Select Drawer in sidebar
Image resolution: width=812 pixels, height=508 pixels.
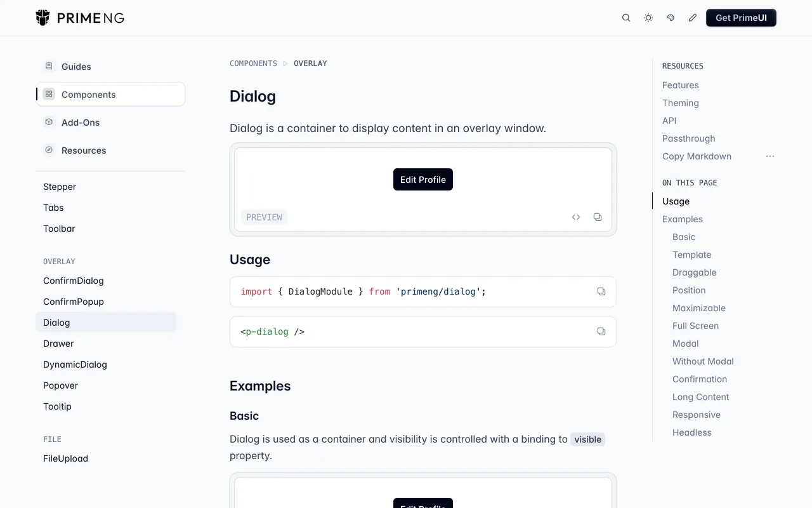click(x=58, y=344)
